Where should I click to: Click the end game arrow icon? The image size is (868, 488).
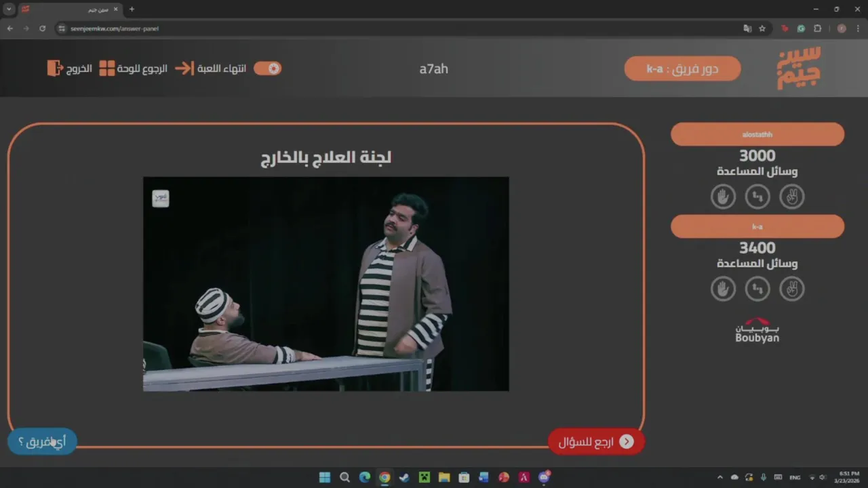pyautogui.click(x=184, y=68)
